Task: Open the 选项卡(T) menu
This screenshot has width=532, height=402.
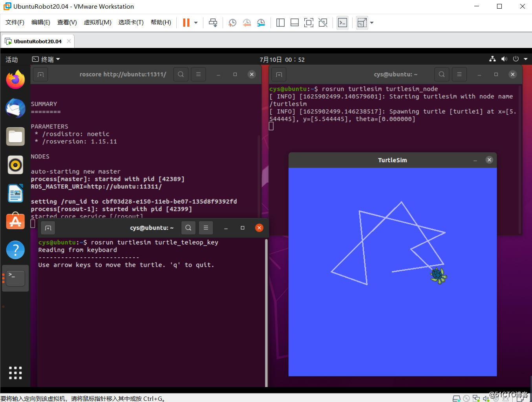Action: 131,22
